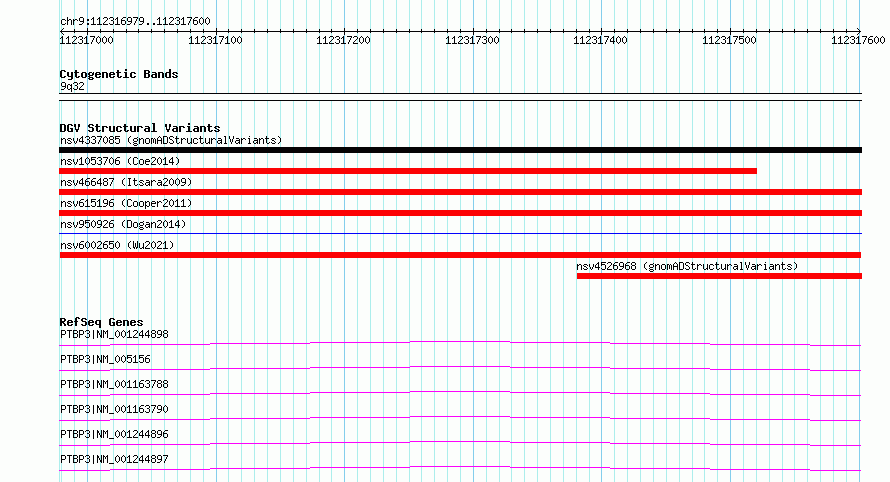The height and width of the screenshot is (482, 890).
Task: Select the nsv1053706 (Coe2014) label
Action: point(120,161)
